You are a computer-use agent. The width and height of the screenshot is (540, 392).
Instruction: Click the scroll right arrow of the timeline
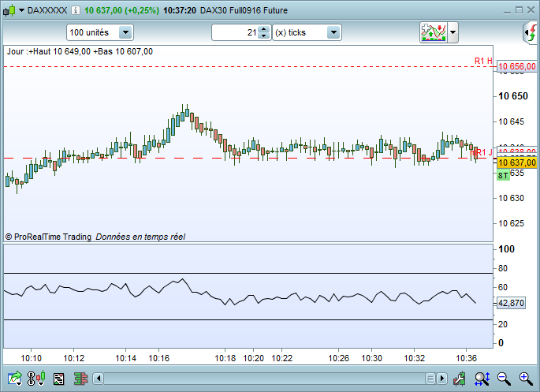click(441, 379)
